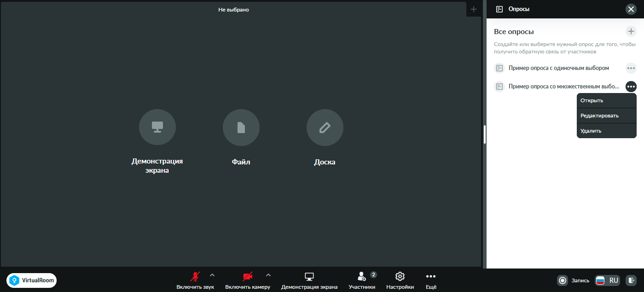Choose Редактировать in the context menu
The height and width of the screenshot is (292, 644).
[607, 116]
